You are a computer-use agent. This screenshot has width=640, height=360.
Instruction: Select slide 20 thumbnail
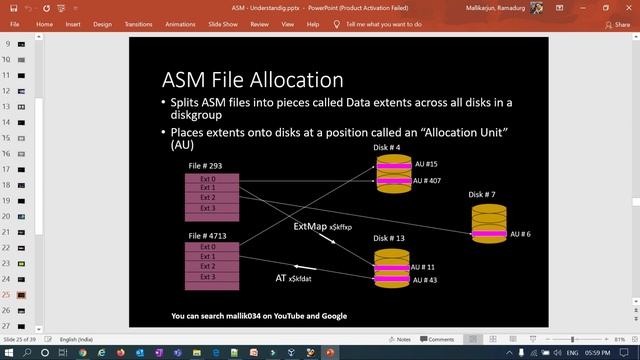tap(21, 217)
